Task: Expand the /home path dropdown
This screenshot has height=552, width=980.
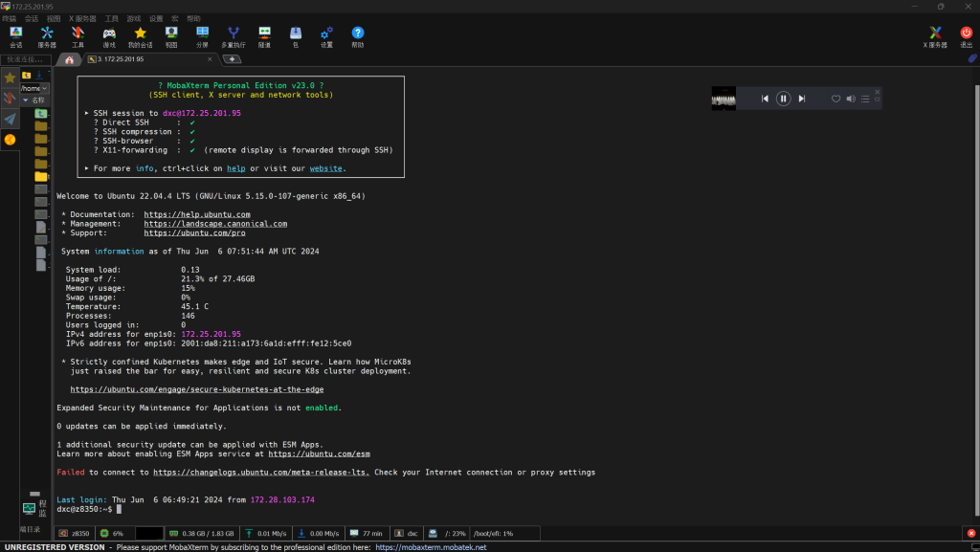Action: (46, 88)
